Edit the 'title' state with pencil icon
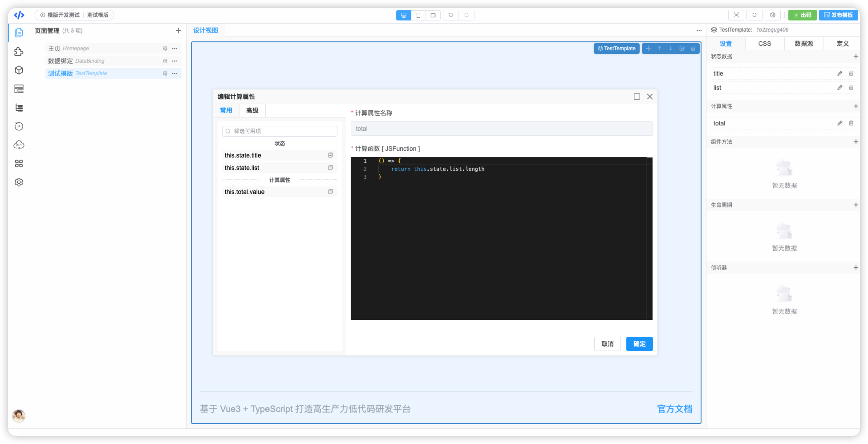The height and width of the screenshot is (444, 868). [840, 73]
